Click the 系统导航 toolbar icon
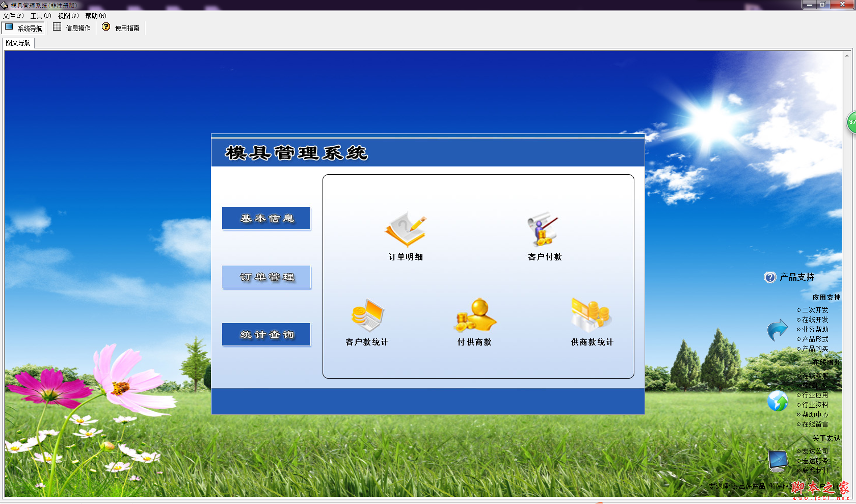 23,28
